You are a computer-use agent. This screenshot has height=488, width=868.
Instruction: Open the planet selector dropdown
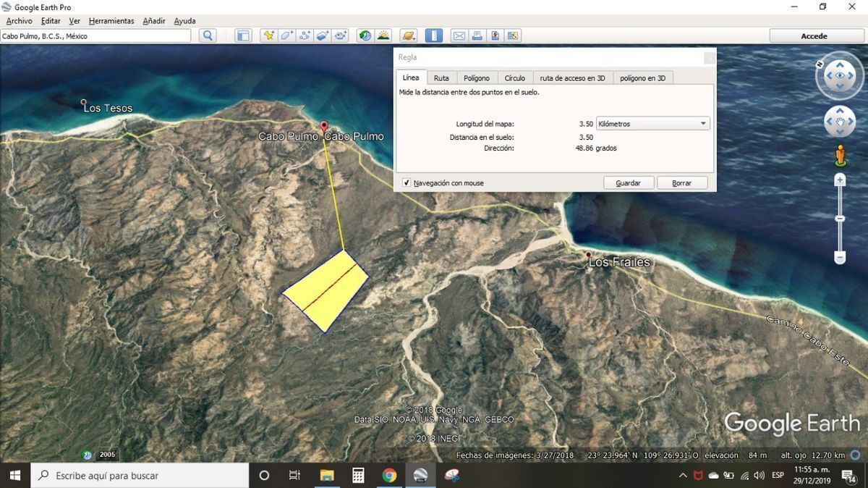[x=409, y=35]
